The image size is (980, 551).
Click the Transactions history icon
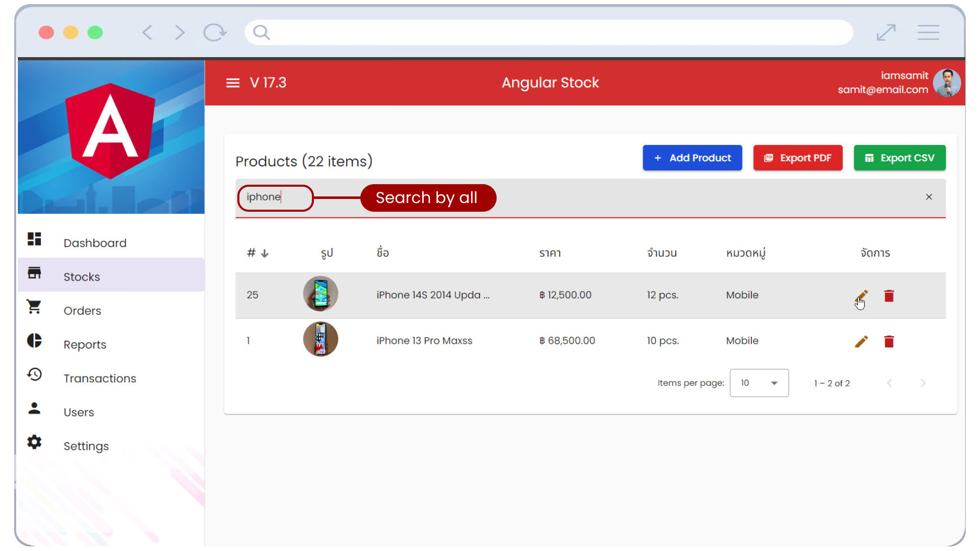coord(34,374)
